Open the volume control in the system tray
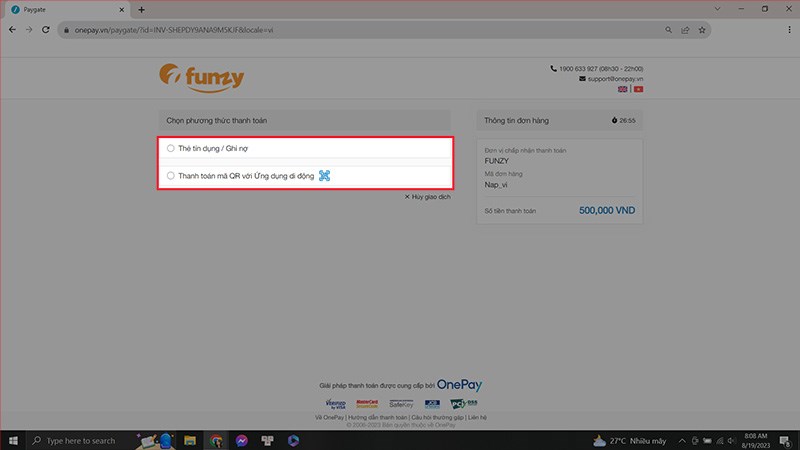Screen dimensions: 800x450 tap(732, 440)
